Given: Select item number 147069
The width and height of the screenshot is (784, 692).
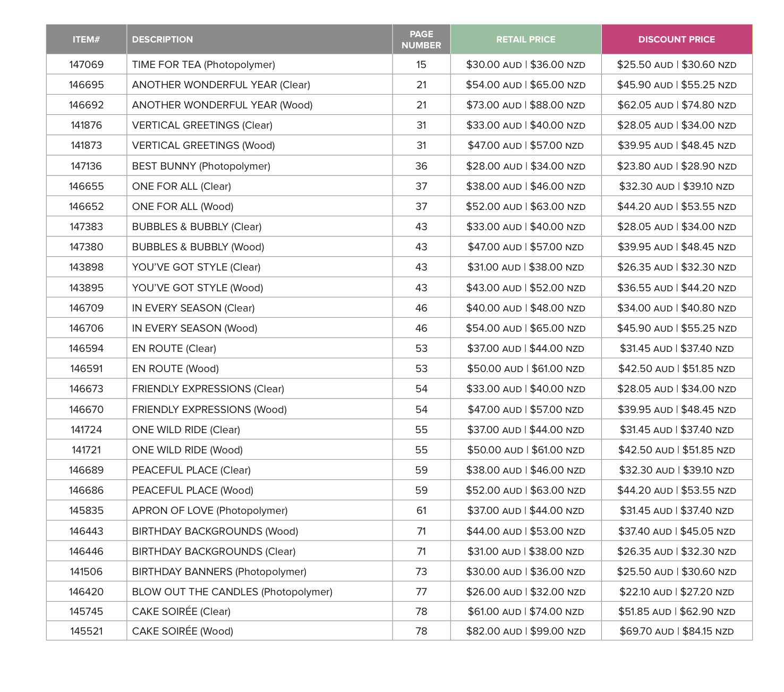Looking at the screenshot, I should tap(87, 65).
